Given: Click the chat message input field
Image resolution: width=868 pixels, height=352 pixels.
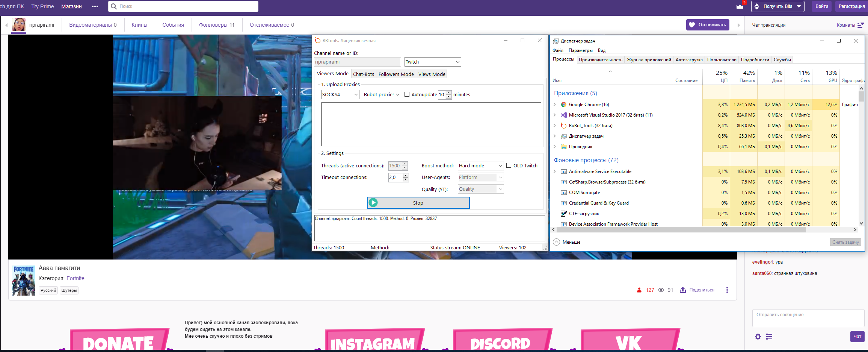Looking at the screenshot, I should point(808,318).
